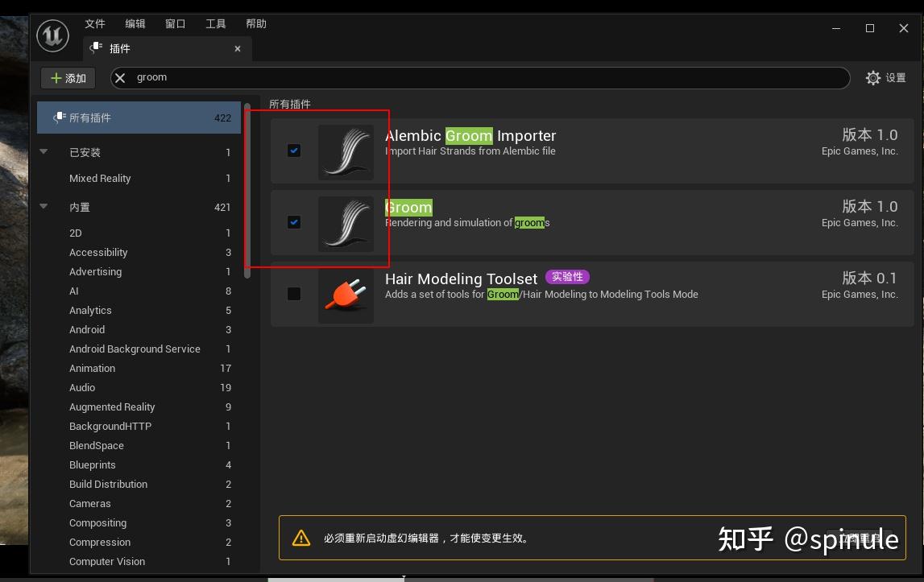Screen dimensions: 924x582
Task: Open the 工具 menu
Action: click(x=216, y=23)
